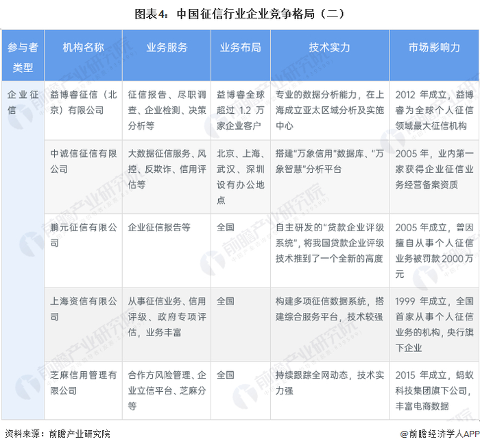Select the 业务服务 column header
Image resolution: width=480 pixels, height=448 pixels.
point(167,56)
